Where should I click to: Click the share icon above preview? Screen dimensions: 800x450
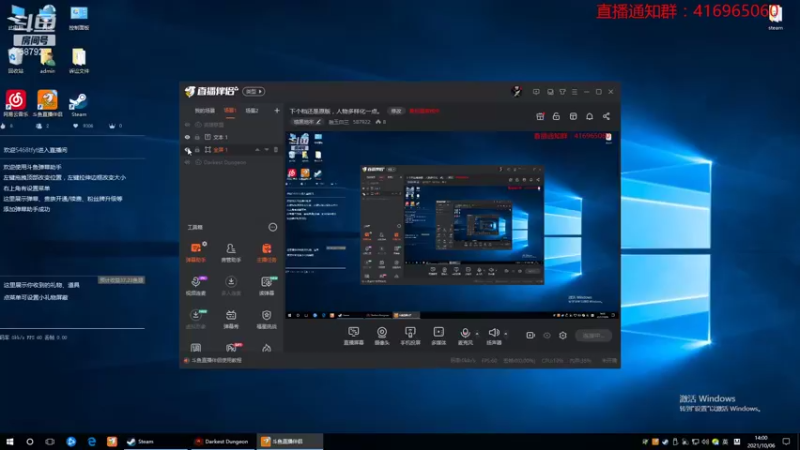[606, 116]
